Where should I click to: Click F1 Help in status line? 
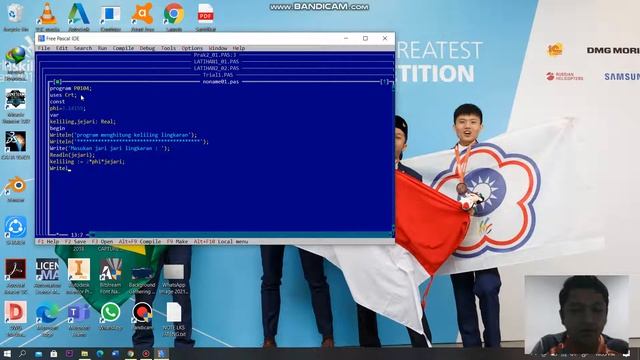point(48,242)
